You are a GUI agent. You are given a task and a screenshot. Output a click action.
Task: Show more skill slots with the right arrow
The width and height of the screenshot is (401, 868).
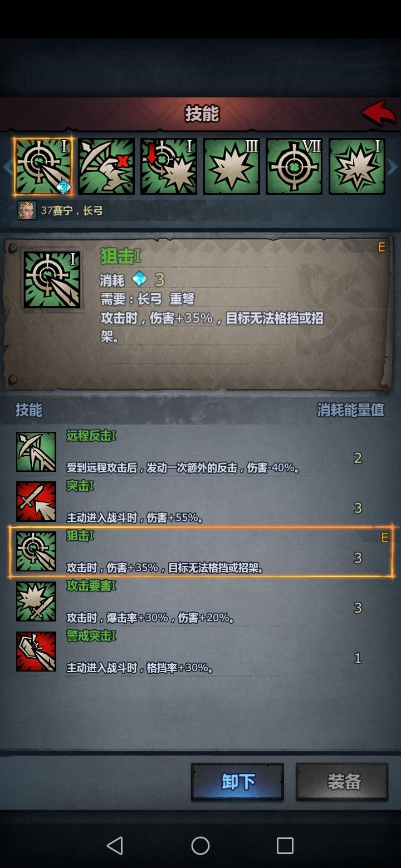pos(393,167)
